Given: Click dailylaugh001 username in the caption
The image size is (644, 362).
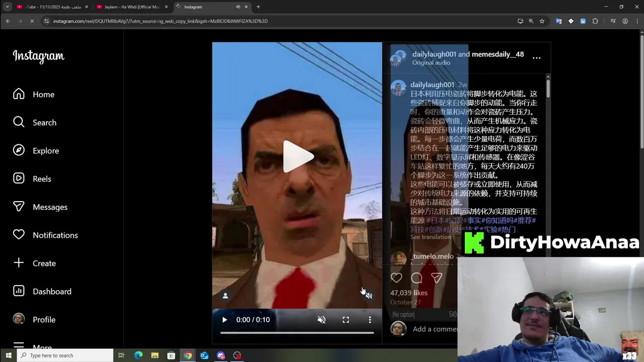Looking at the screenshot, I should pyautogui.click(x=432, y=85).
